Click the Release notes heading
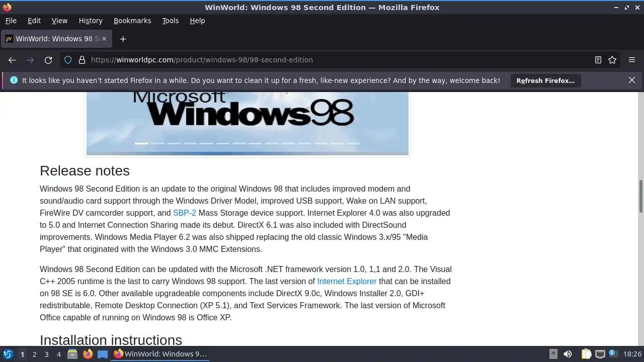The image size is (644, 362). click(x=85, y=171)
